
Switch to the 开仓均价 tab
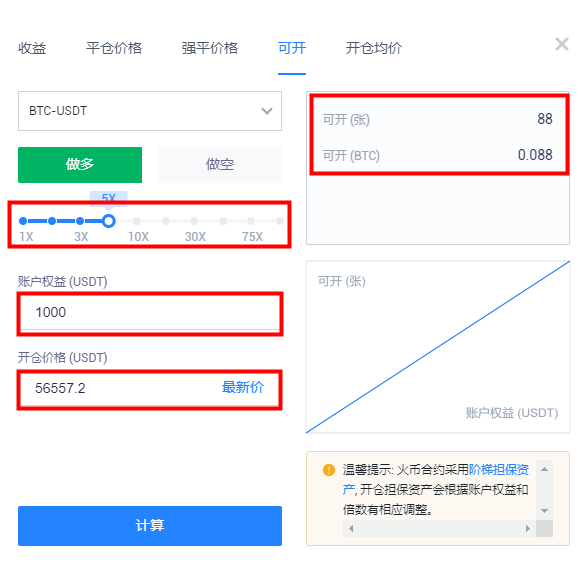(x=374, y=48)
